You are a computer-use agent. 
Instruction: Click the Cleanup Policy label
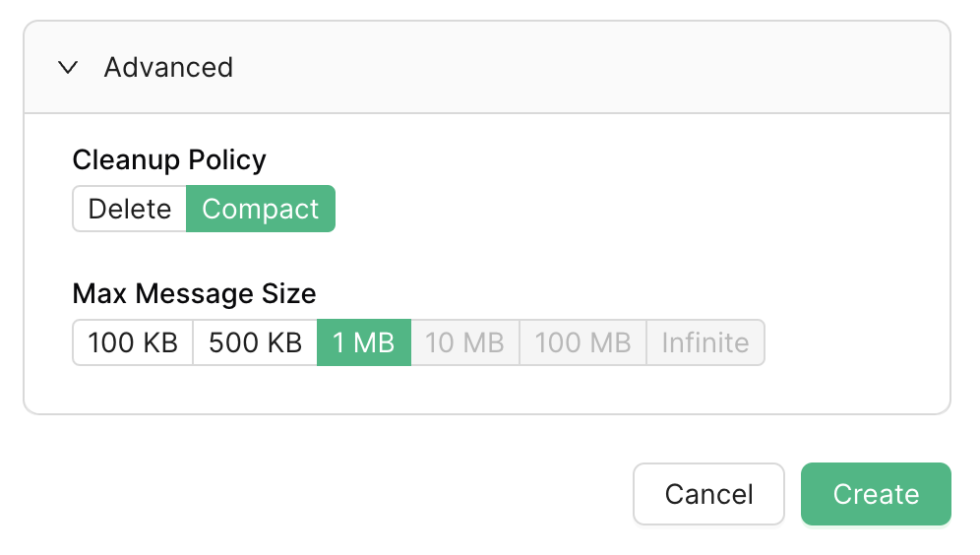tap(169, 159)
